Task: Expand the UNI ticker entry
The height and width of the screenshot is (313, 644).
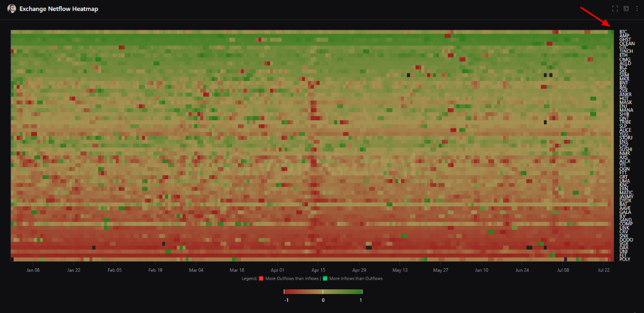Action: (x=623, y=251)
